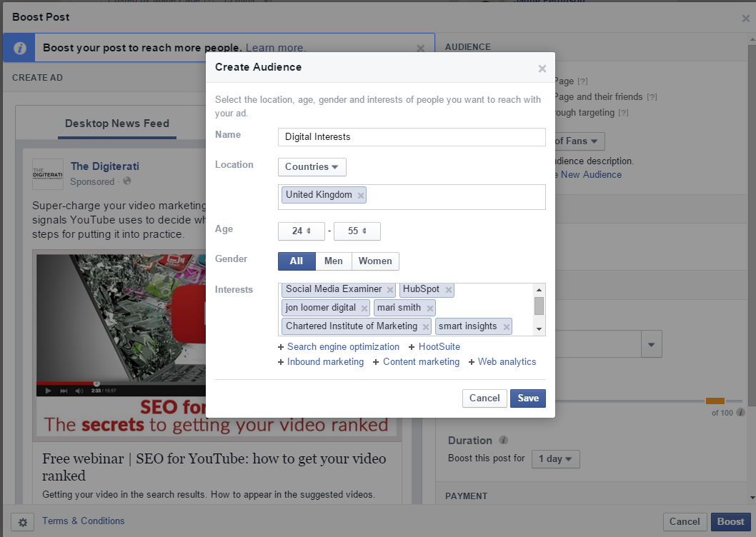Close the Boost Post window
Image resolution: width=756 pixels, height=537 pixels.
click(x=745, y=19)
